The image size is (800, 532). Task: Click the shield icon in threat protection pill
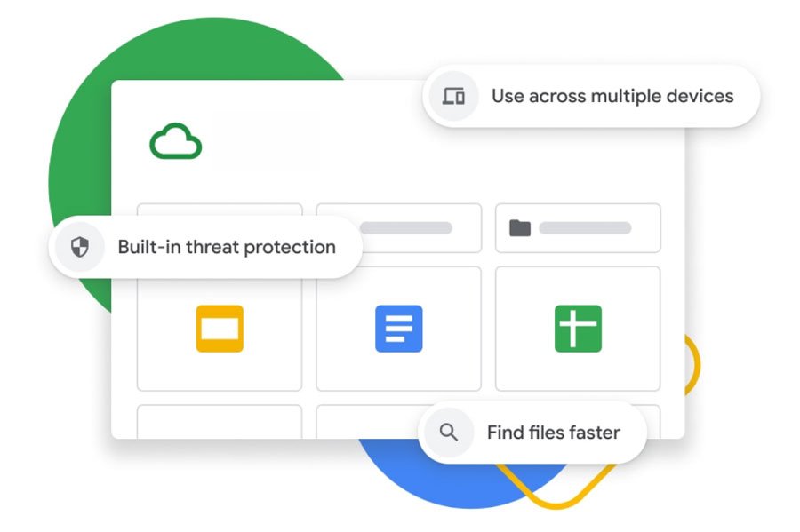pyautogui.click(x=80, y=247)
